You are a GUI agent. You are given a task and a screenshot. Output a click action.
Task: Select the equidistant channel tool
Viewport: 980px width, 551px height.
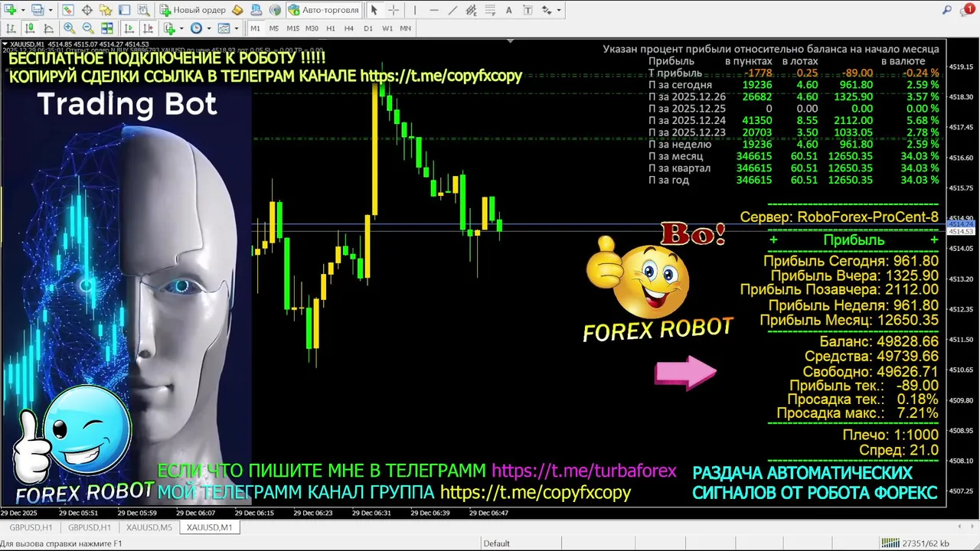pyautogui.click(x=472, y=10)
